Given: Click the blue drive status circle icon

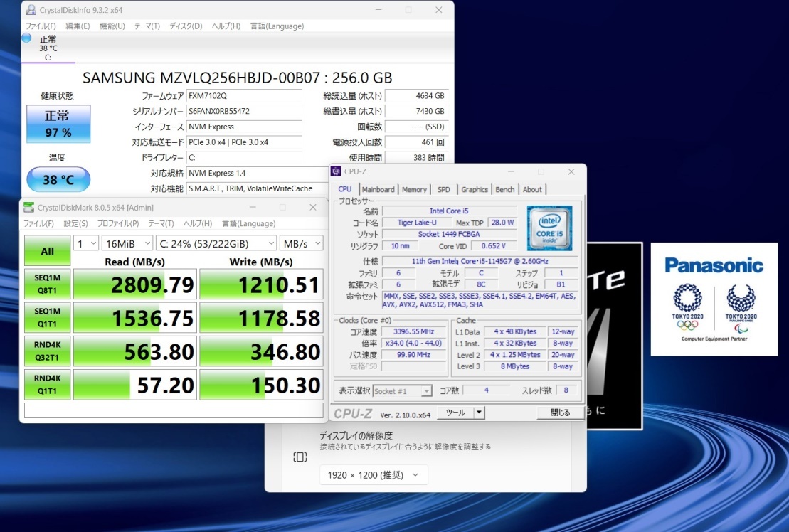Looking at the screenshot, I should pyautogui.click(x=26, y=38).
